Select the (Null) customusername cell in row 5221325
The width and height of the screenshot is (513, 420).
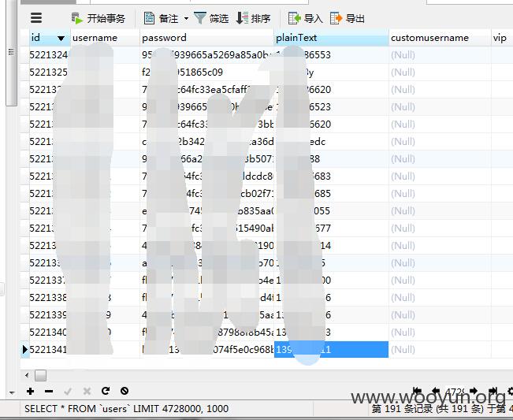click(440, 72)
